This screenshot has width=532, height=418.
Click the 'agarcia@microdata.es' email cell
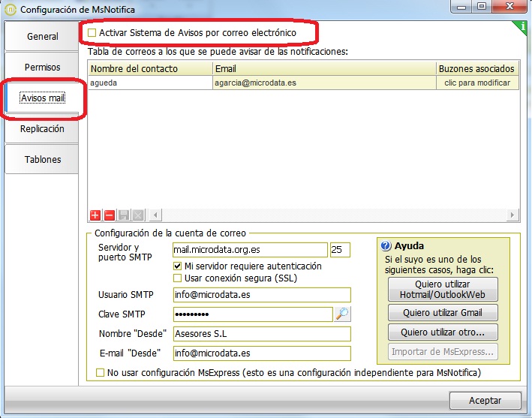(324, 83)
